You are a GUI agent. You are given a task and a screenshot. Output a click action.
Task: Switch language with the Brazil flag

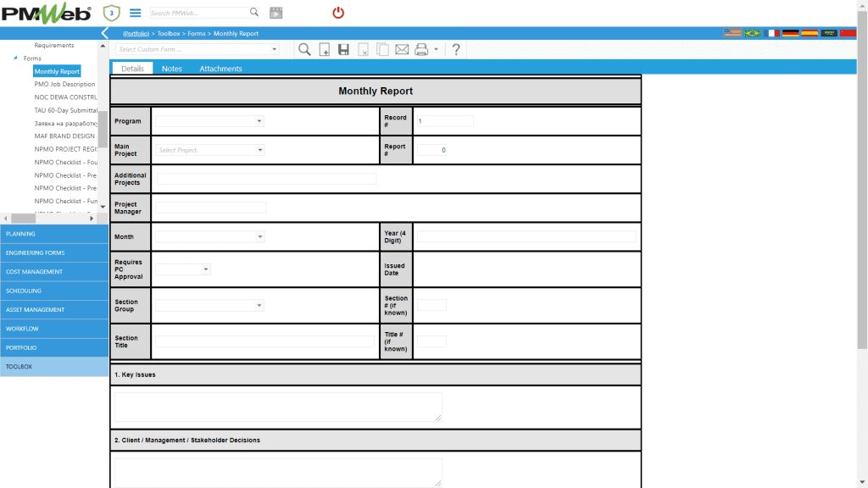coord(752,33)
